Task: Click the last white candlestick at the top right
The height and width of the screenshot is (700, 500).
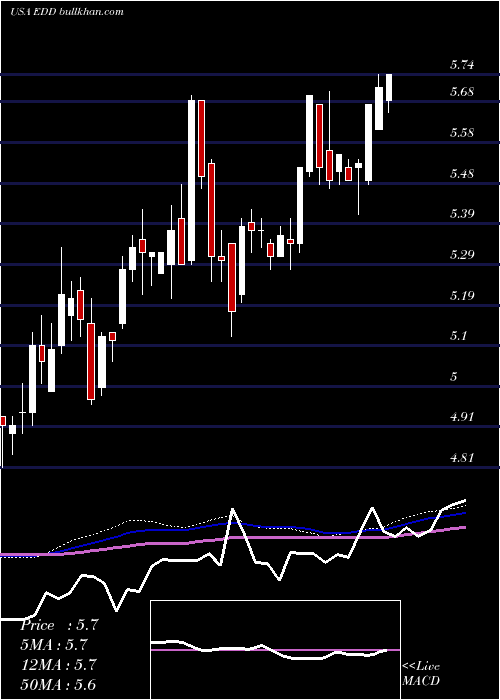Action: click(389, 93)
